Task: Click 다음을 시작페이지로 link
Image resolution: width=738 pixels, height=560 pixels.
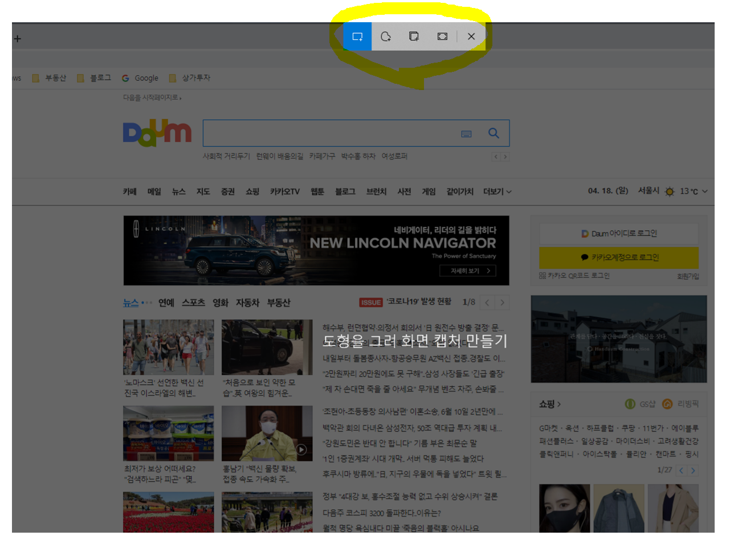Action: (152, 98)
